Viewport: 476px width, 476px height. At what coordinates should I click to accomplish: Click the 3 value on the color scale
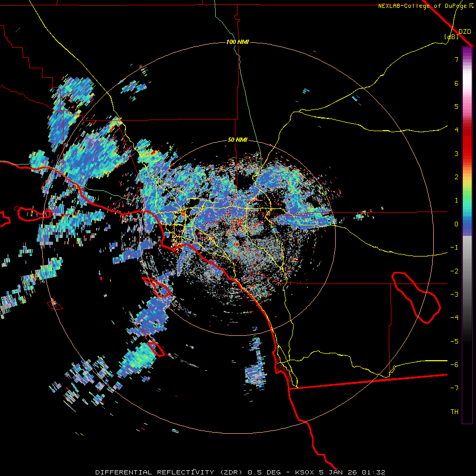(x=456, y=153)
